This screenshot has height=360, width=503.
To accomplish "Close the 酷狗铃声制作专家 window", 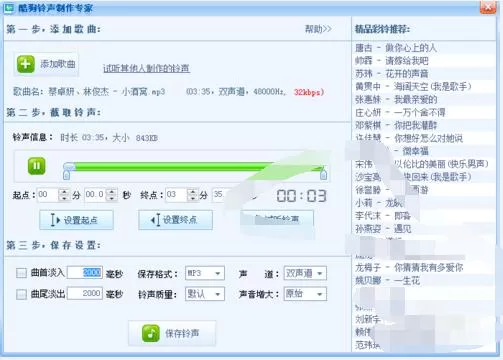I will click(x=488, y=7).
